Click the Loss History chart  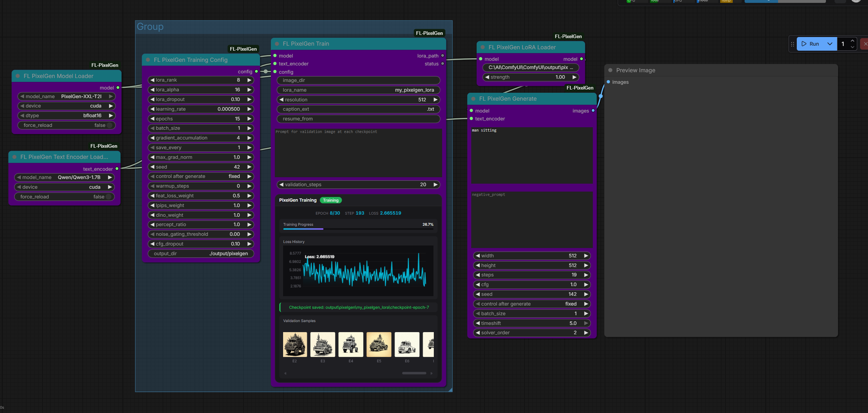point(358,271)
